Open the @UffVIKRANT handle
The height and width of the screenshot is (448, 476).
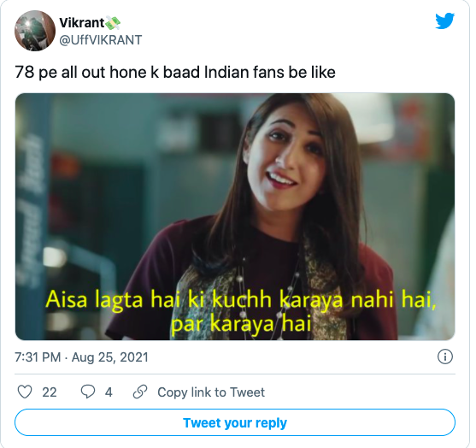point(101,40)
